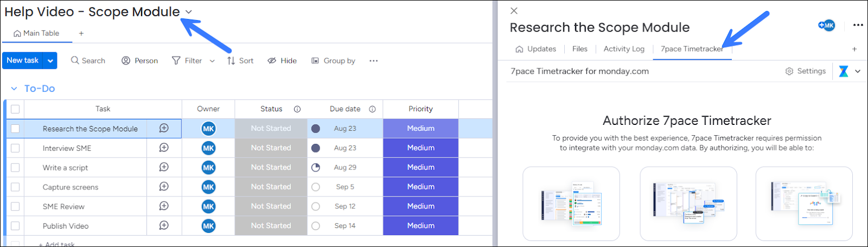868x247 pixels.
Task: Open status dropdown for Write a script
Action: [271, 168]
